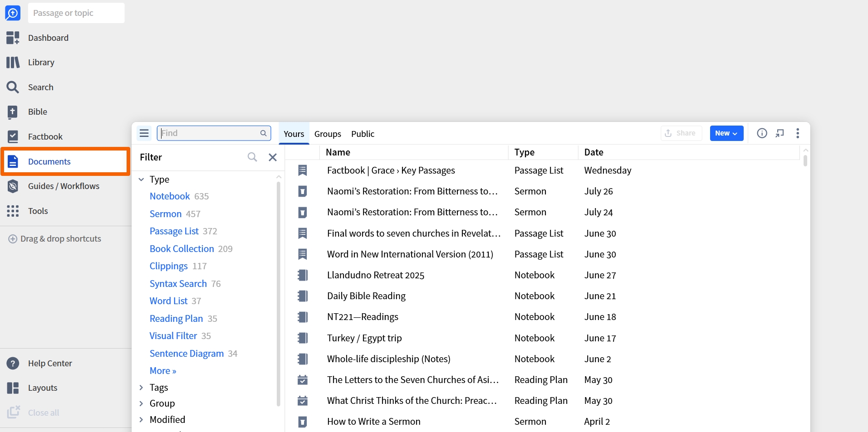Filter by Visual Filter type
The height and width of the screenshot is (432, 868).
[173, 336]
